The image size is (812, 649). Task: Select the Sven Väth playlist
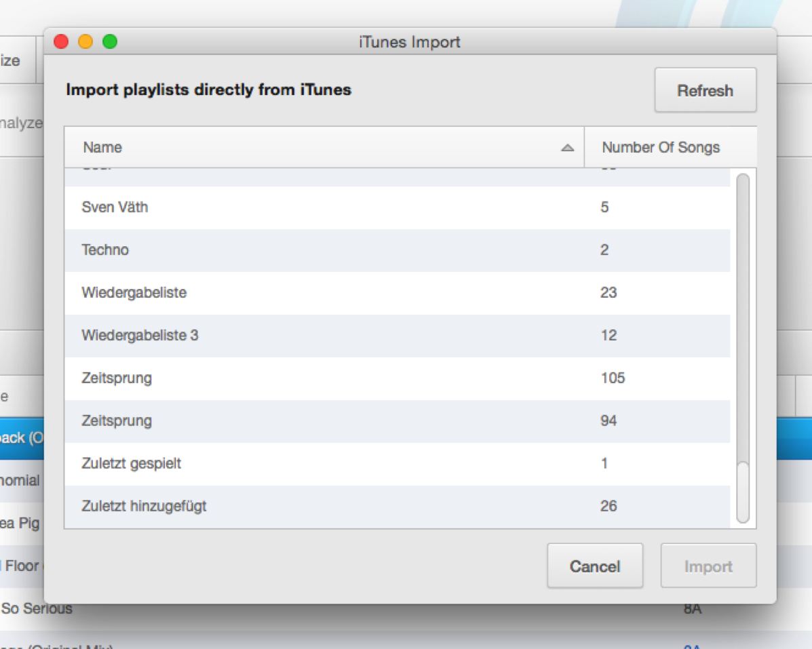[115, 208]
